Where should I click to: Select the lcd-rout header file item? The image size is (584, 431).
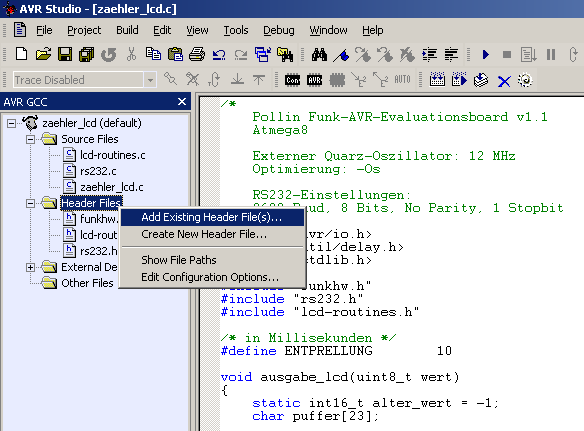98,235
